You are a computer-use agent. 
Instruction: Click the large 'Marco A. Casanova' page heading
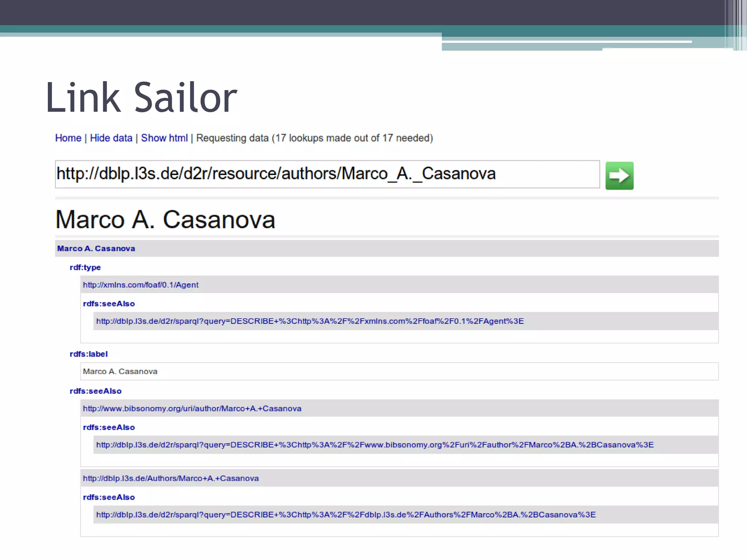click(x=165, y=220)
